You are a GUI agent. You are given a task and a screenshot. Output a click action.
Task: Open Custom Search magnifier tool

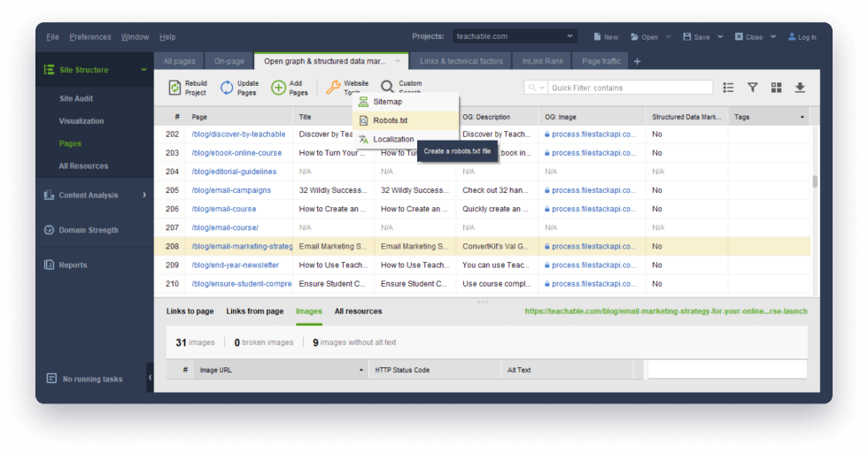pos(387,87)
